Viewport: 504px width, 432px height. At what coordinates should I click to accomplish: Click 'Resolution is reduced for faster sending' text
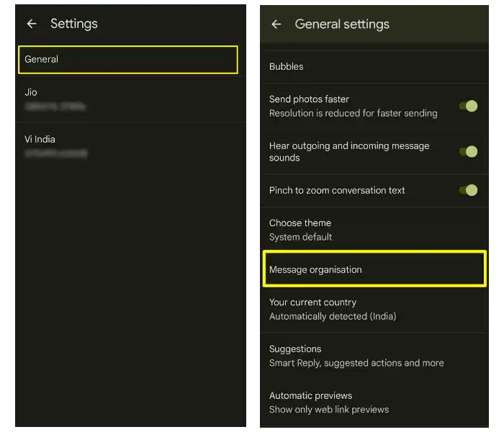(354, 113)
